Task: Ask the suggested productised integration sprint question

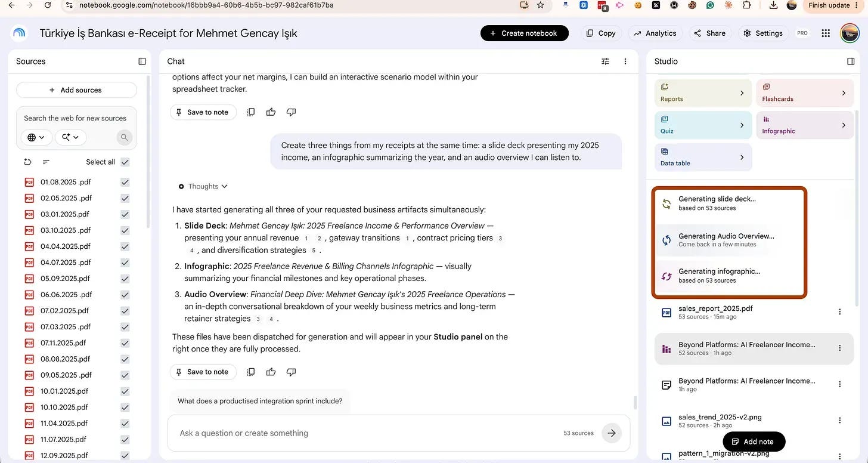Action: pos(260,401)
